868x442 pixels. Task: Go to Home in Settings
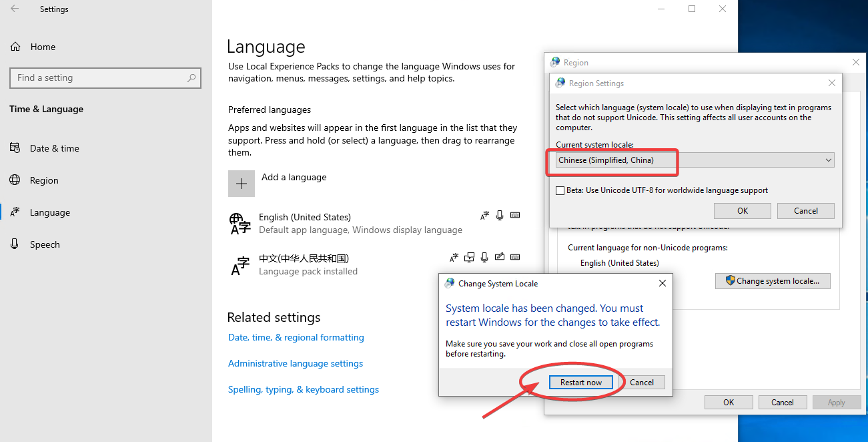click(106, 47)
